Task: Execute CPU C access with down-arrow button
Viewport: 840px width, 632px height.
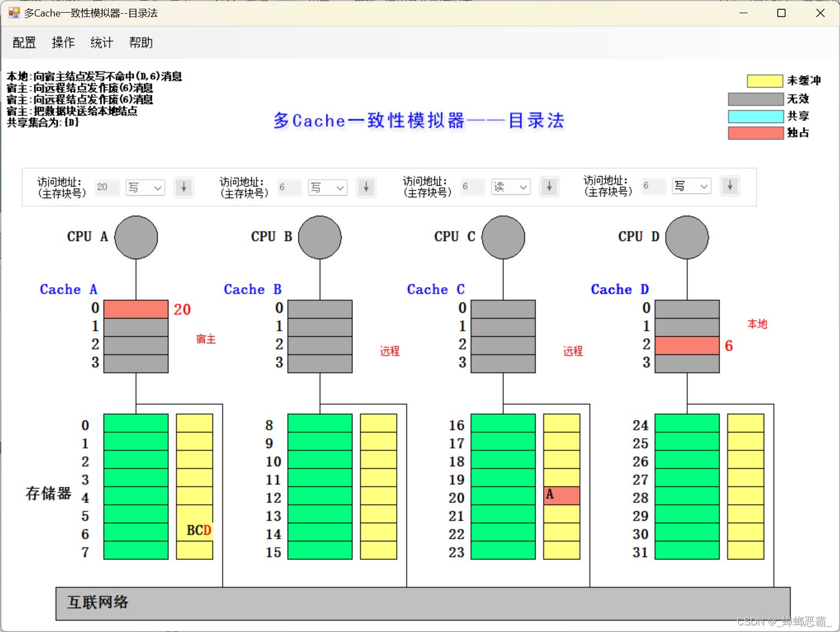Action: click(x=549, y=186)
